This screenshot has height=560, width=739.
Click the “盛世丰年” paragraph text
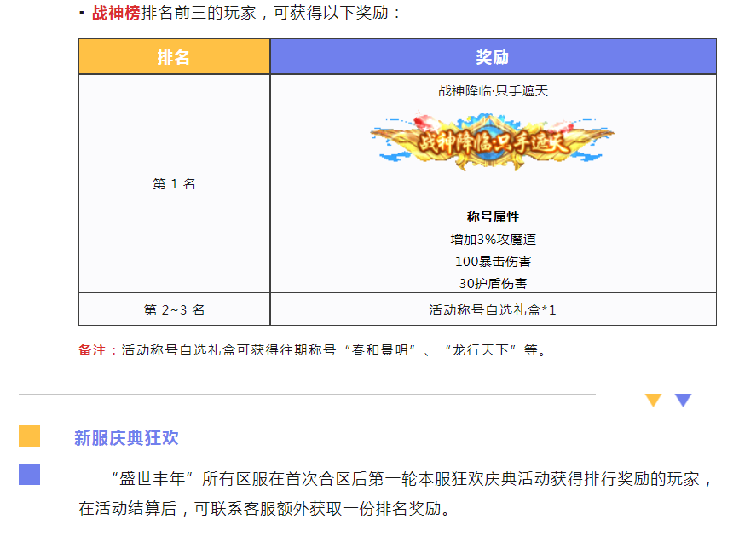coord(411,479)
